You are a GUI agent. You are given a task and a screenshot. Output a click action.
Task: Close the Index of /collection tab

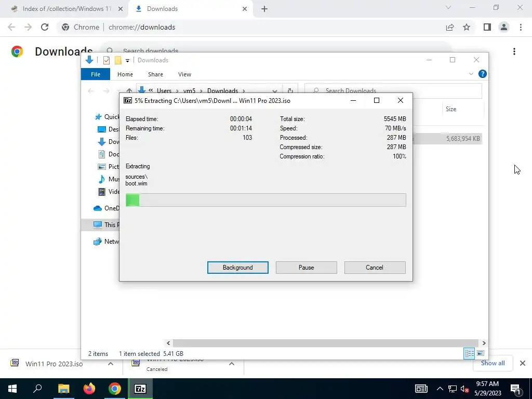point(121,9)
